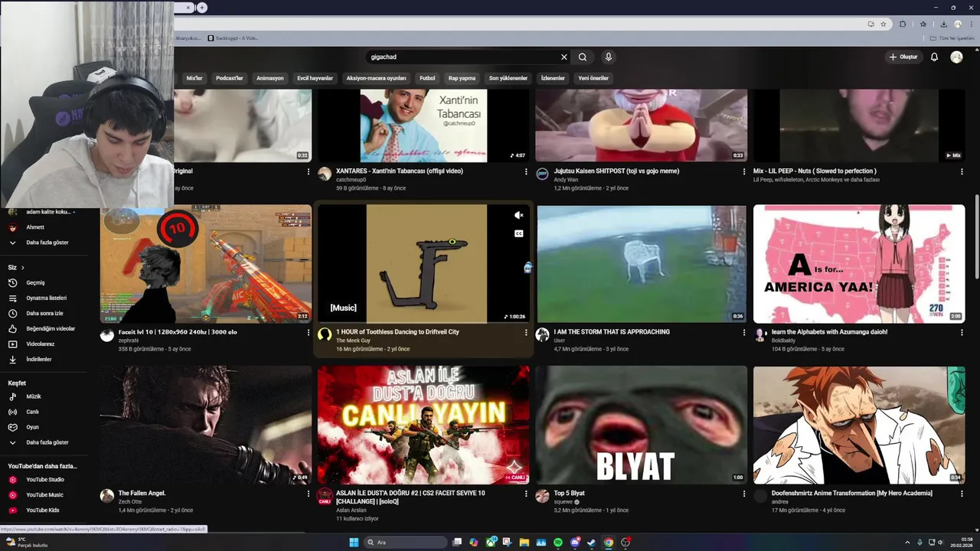Click the Oluştur create button
980x551 pixels.
(x=903, y=57)
